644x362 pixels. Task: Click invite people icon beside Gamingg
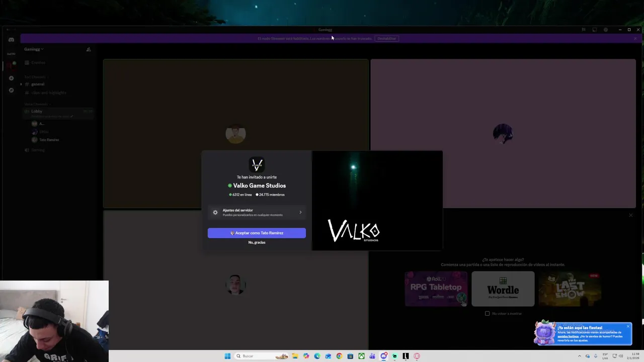point(89,49)
